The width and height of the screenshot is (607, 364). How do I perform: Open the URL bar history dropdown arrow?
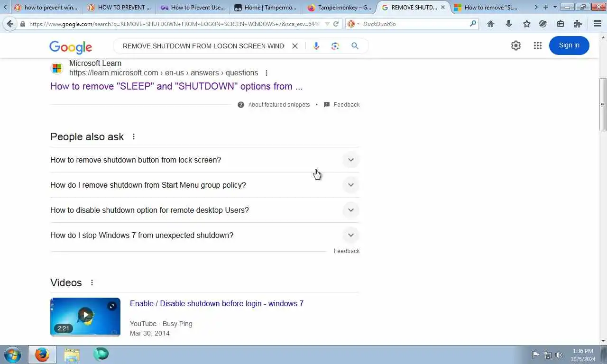(327, 24)
